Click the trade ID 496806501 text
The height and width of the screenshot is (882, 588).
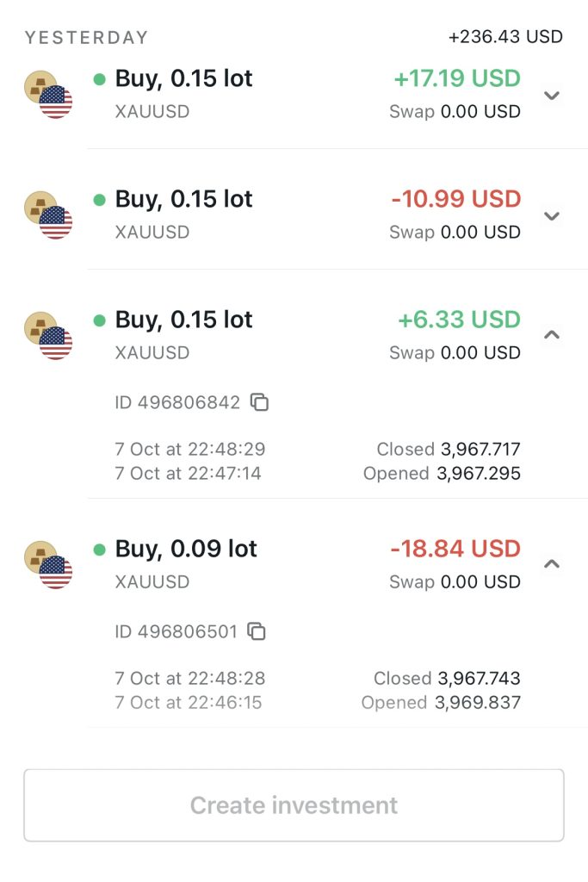[176, 631]
